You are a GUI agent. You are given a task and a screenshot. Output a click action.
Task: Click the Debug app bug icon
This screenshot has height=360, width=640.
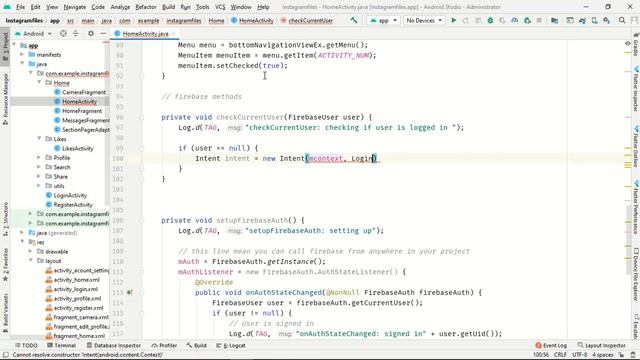490,20
